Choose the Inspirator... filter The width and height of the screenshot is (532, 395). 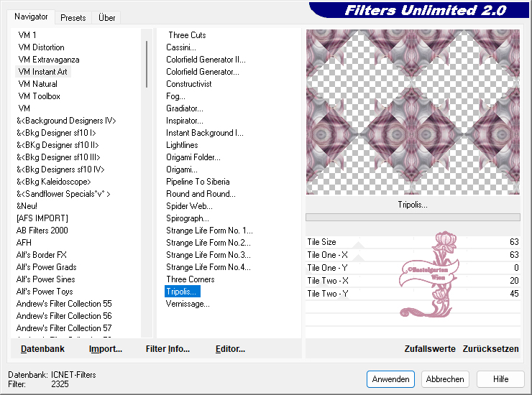click(185, 121)
